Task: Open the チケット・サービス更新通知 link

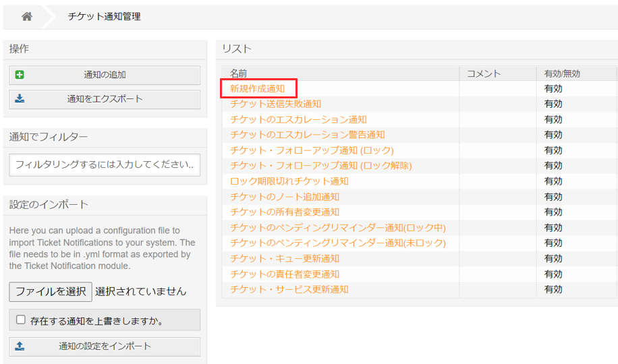Action: tap(289, 290)
